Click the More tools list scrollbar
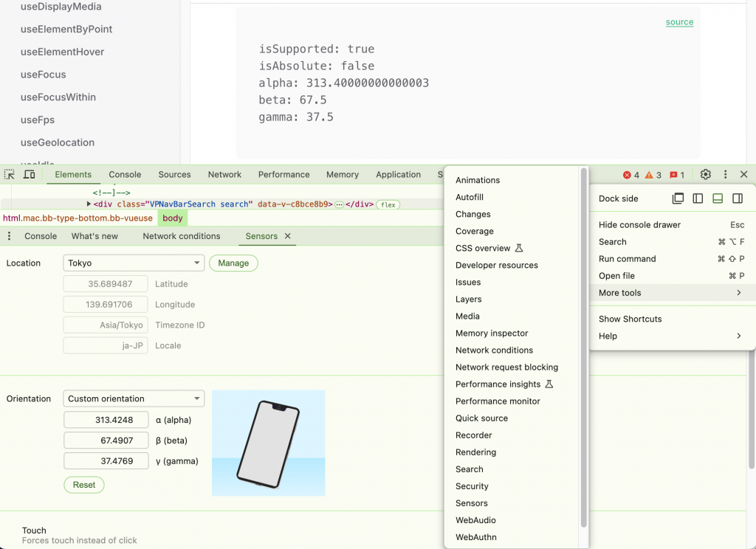Viewport: 756px width, 549px height. click(x=583, y=347)
